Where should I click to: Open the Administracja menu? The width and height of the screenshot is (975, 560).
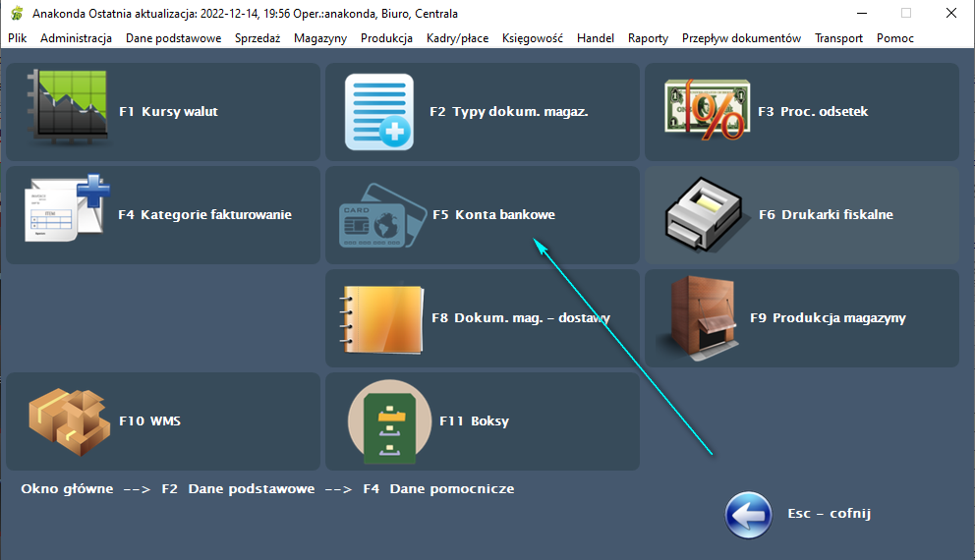[76, 38]
